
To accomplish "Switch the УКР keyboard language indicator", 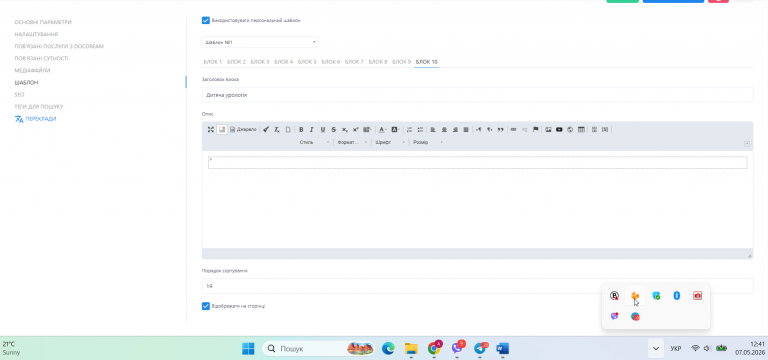I will [x=676, y=349].
